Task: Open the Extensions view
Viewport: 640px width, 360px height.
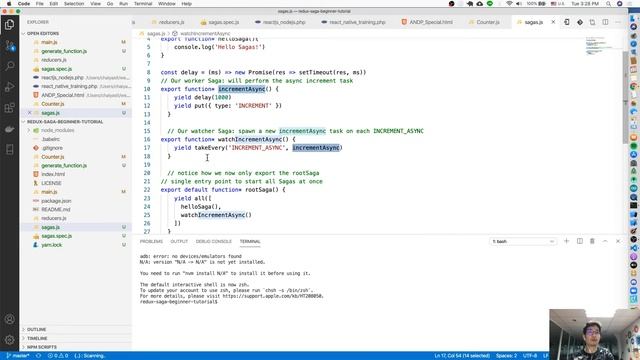Action: 9,108
